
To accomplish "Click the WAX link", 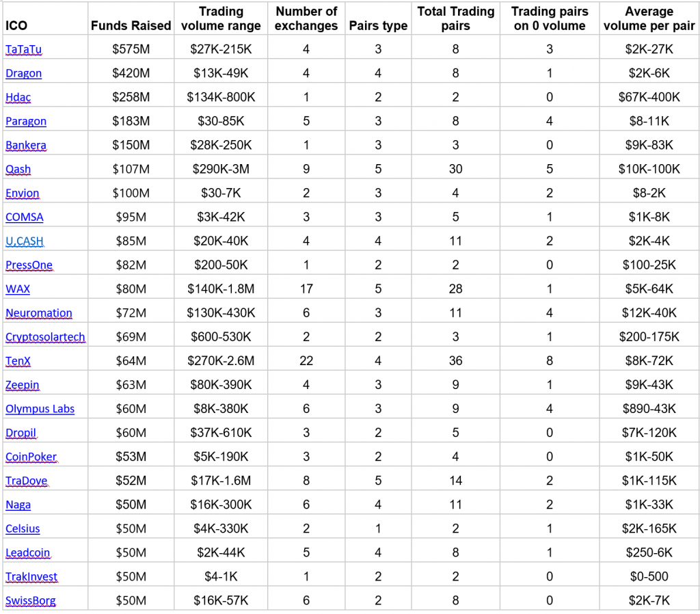I will click(x=18, y=289).
